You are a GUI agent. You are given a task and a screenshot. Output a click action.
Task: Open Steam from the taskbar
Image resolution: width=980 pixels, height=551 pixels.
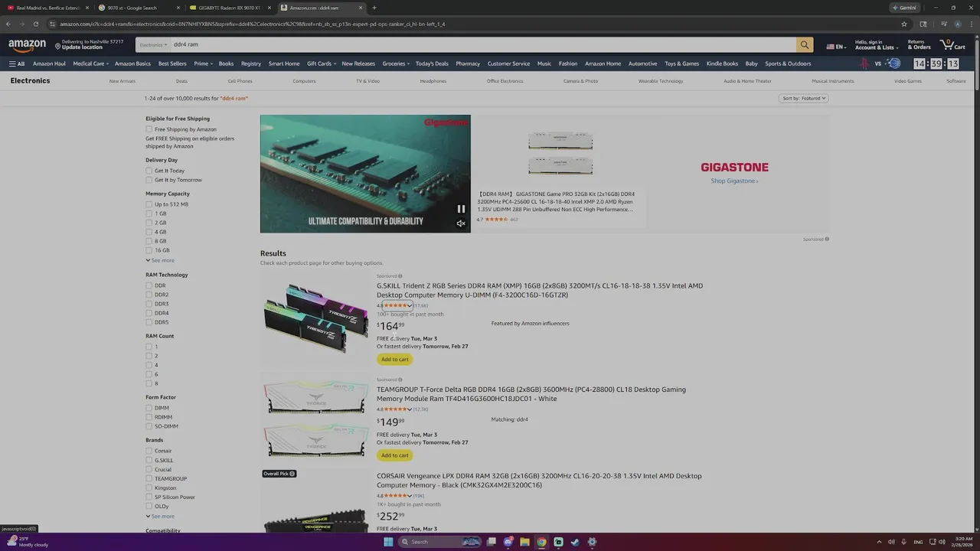tap(575, 542)
